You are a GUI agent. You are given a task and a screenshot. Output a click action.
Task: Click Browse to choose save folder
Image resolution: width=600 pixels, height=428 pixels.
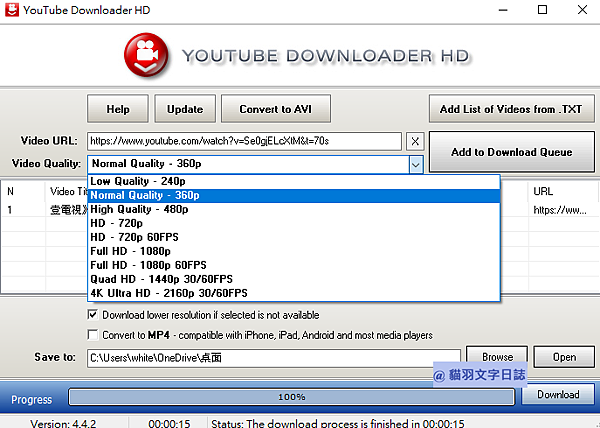(497, 357)
